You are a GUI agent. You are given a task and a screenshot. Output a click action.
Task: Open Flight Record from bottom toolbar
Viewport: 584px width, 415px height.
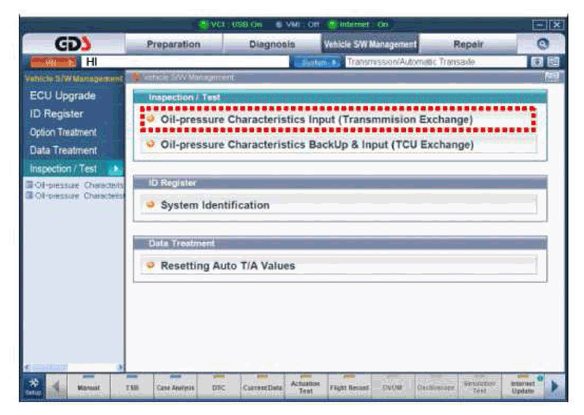point(349,387)
